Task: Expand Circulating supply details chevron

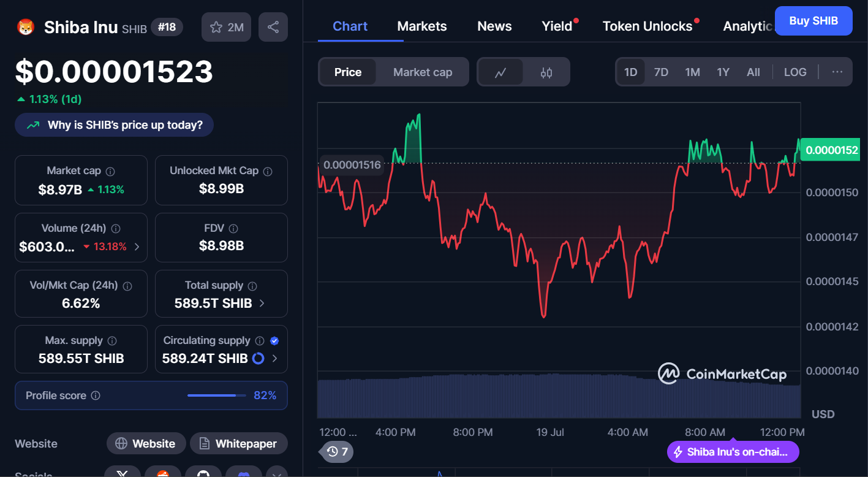Action: pyautogui.click(x=274, y=359)
